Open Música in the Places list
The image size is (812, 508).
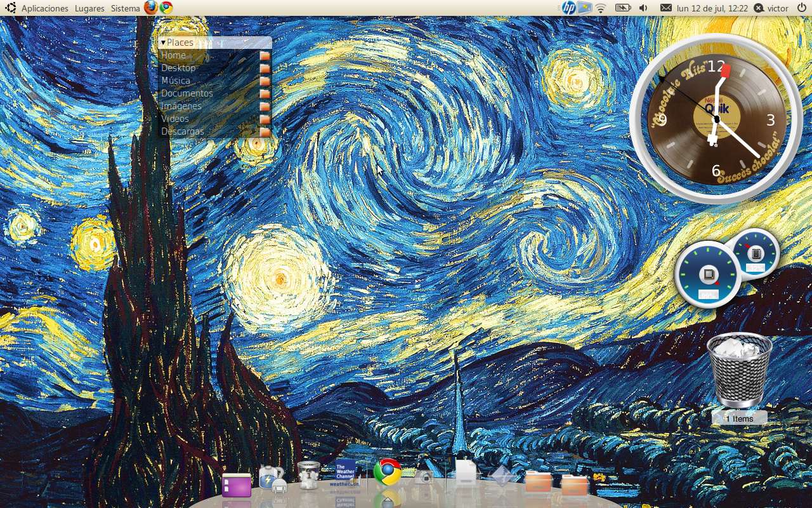[215, 81]
